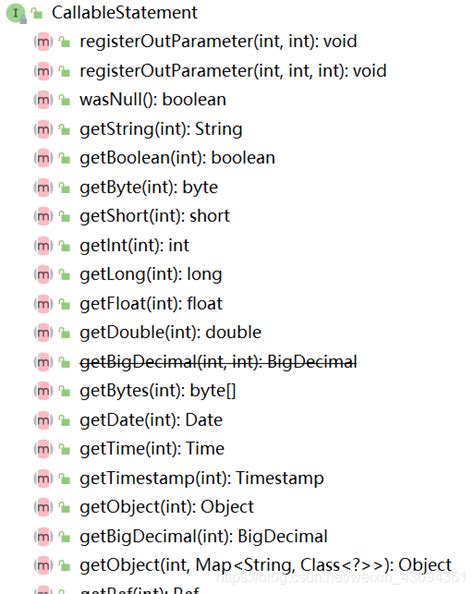Select getShort(int): short method
Viewport: 474px width, 594px height.
(x=155, y=216)
